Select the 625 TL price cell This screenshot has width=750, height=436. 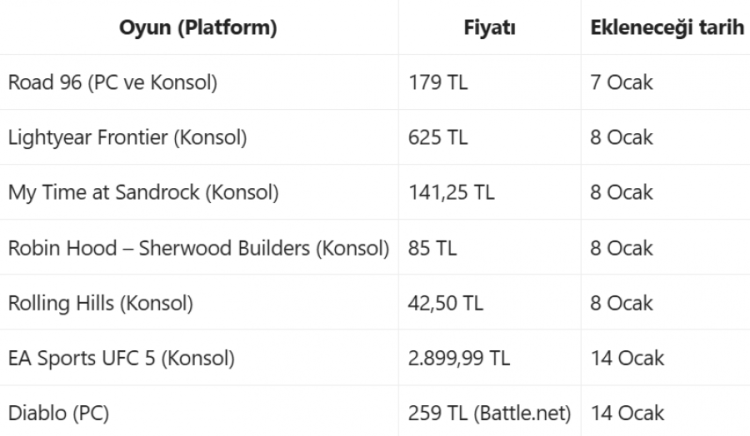(x=438, y=137)
